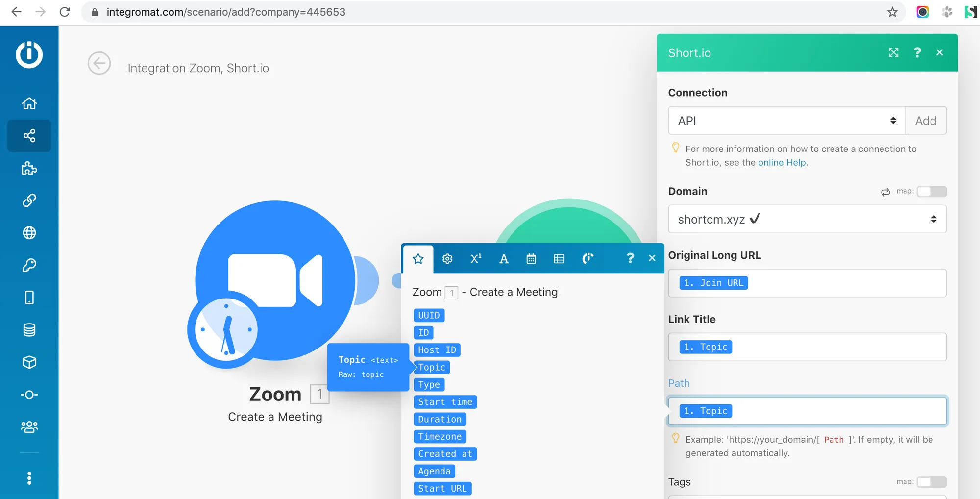Open Teams people icon in sidebar
The width and height of the screenshot is (980, 499).
[29, 427]
